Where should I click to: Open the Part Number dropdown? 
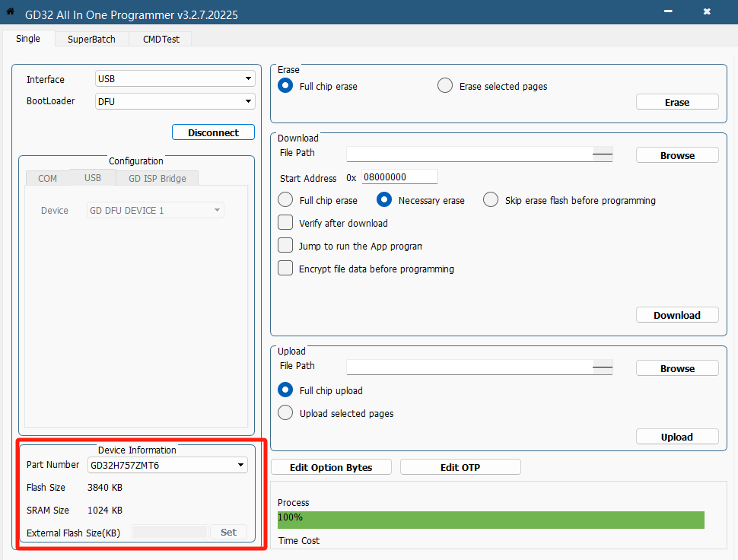point(167,465)
